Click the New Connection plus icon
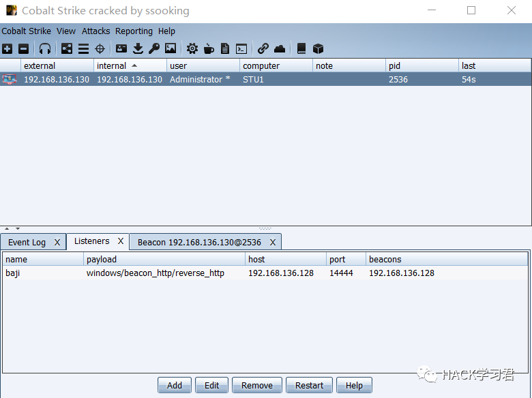The width and height of the screenshot is (532, 398). pyautogui.click(x=7, y=49)
